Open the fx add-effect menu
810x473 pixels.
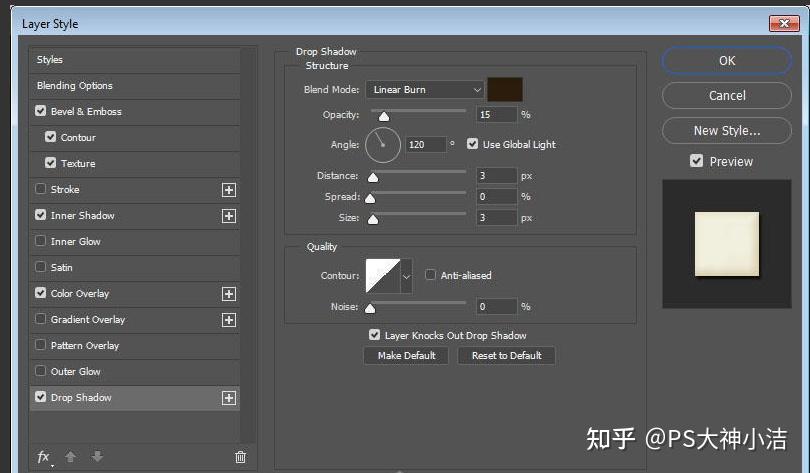pyautogui.click(x=44, y=457)
